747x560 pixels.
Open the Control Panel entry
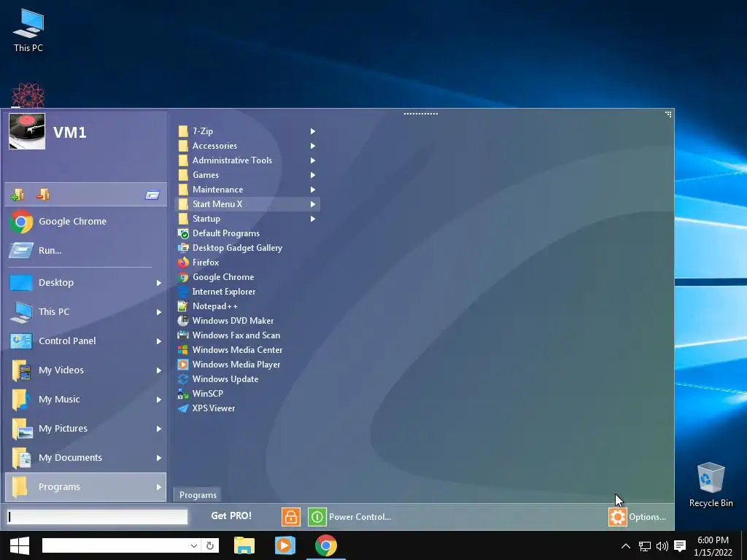(86, 341)
